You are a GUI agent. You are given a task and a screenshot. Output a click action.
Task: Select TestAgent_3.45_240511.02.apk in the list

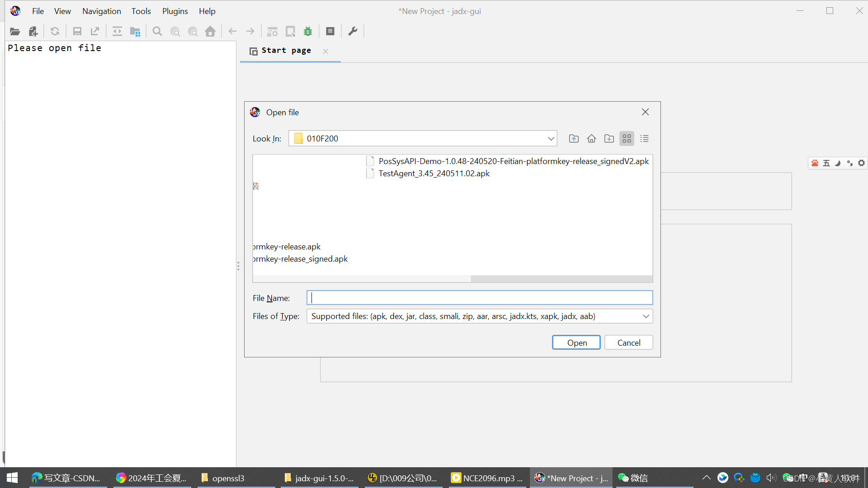click(434, 173)
